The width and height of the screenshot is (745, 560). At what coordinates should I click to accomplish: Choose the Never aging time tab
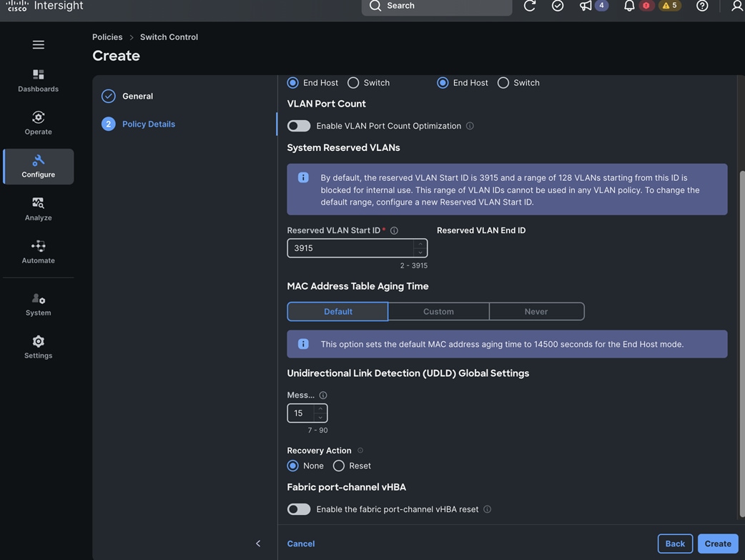(536, 311)
